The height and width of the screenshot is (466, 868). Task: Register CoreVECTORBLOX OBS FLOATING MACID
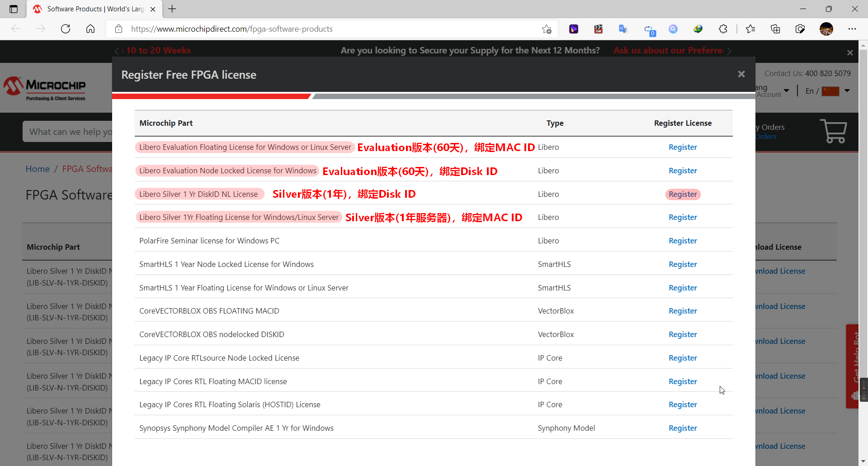pos(683,311)
